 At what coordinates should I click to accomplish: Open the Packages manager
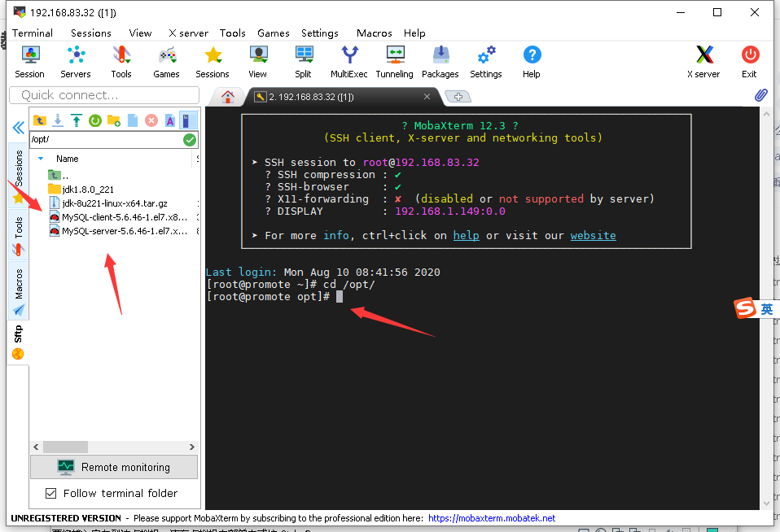coord(440,57)
